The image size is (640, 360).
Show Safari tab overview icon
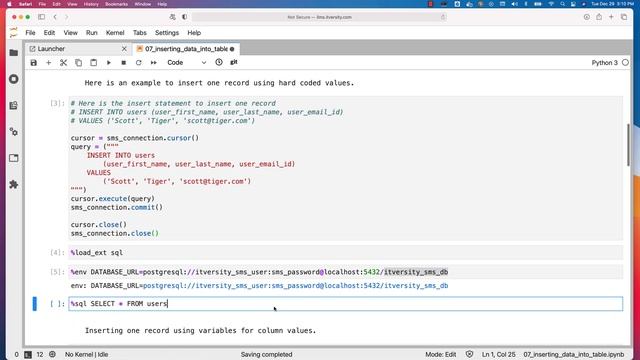point(624,17)
